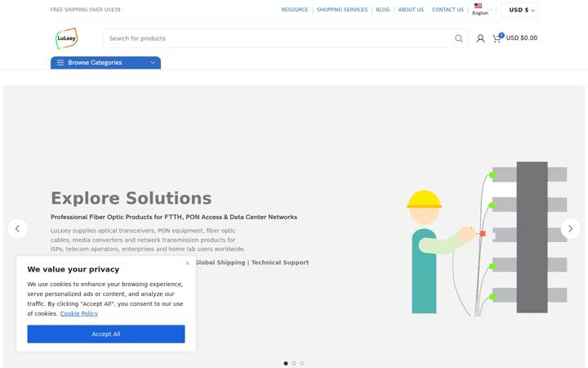Image resolution: width=588 pixels, height=368 pixels.
Task: Click the USD $0.00 cart total
Action: (522, 38)
